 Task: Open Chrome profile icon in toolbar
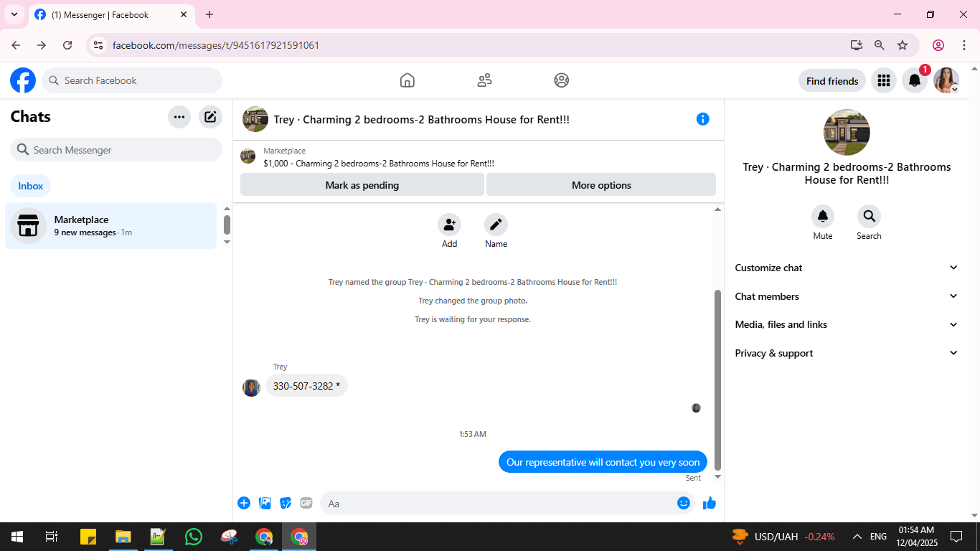938,45
